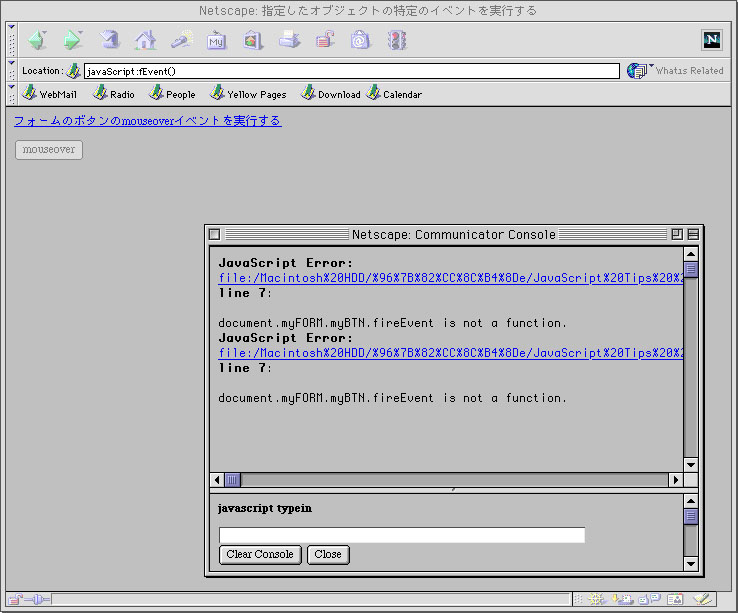
Task: Click typein pane scroll down arrow
Action: click(690, 563)
